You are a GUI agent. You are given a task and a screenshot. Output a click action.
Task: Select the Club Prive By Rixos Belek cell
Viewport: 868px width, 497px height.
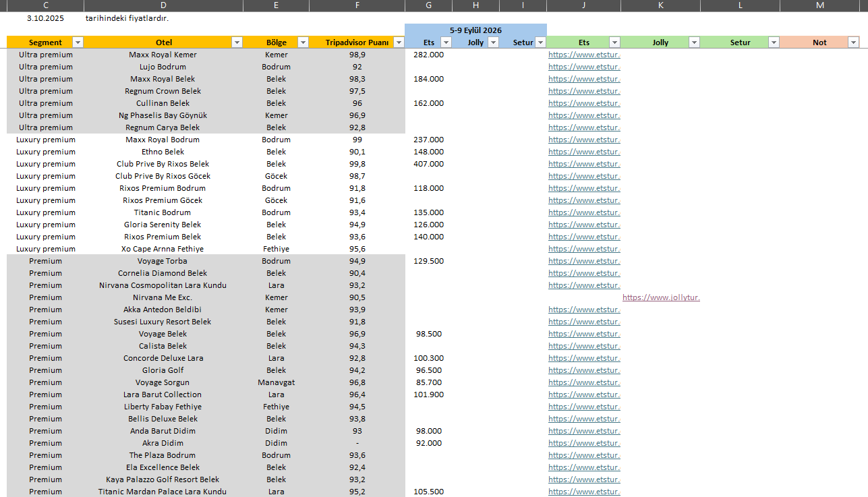coord(163,164)
